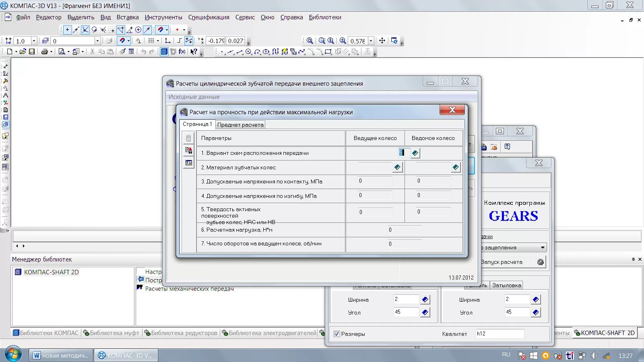Click the Rectangle tool in geometry toolbar
This screenshot has width=644, height=362.
coord(328,51)
